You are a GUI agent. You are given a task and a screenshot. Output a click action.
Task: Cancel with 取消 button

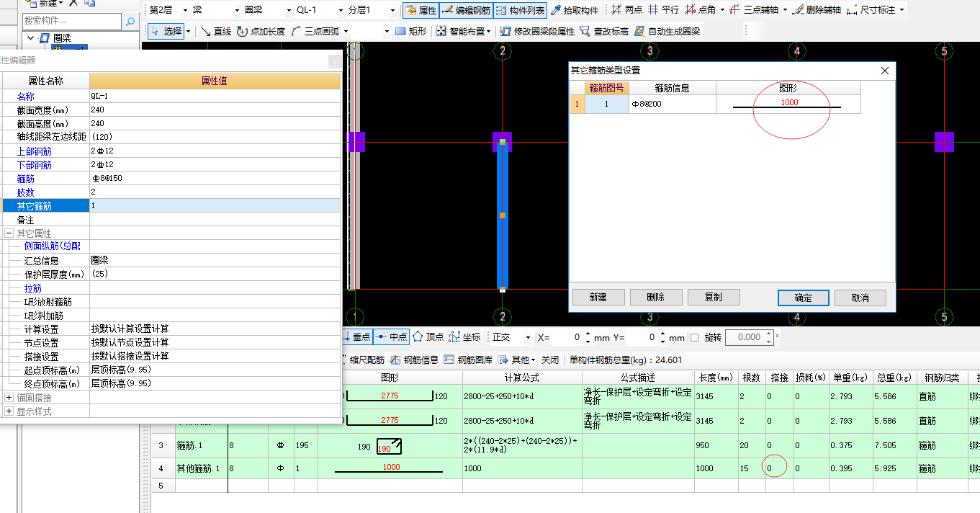pyautogui.click(x=860, y=298)
